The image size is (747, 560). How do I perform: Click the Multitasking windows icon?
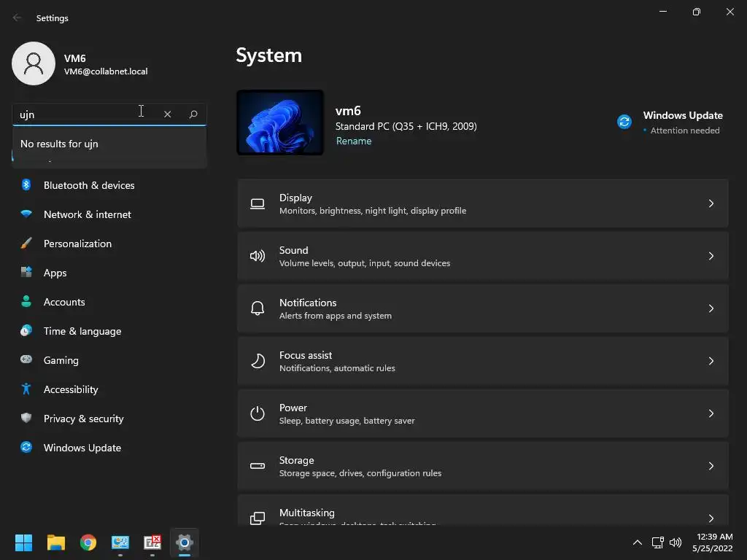(x=258, y=518)
